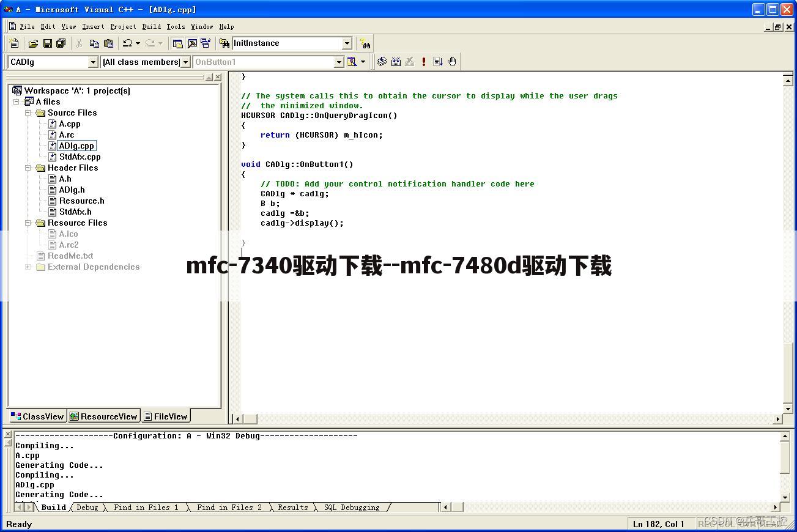Image resolution: width=797 pixels, height=532 pixels.
Task: Open the Results output tab
Action: click(293, 508)
